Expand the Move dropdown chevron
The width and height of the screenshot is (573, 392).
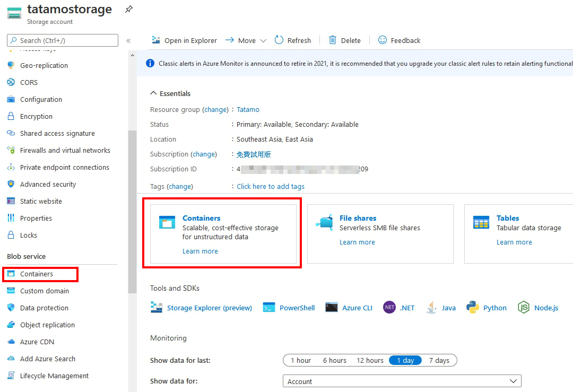[263, 40]
